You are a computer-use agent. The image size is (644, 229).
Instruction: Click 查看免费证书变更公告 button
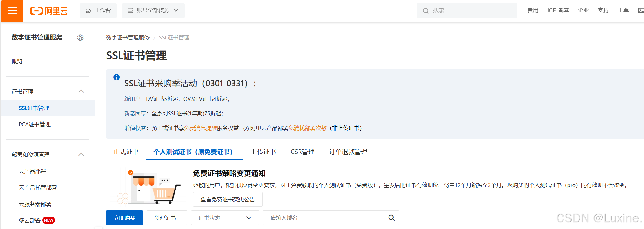tap(228, 199)
